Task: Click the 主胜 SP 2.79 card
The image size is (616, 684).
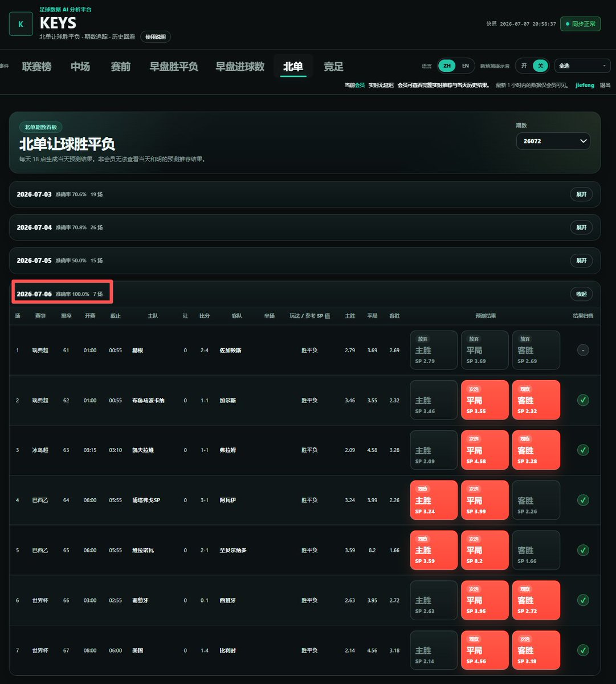Action: [x=434, y=350]
